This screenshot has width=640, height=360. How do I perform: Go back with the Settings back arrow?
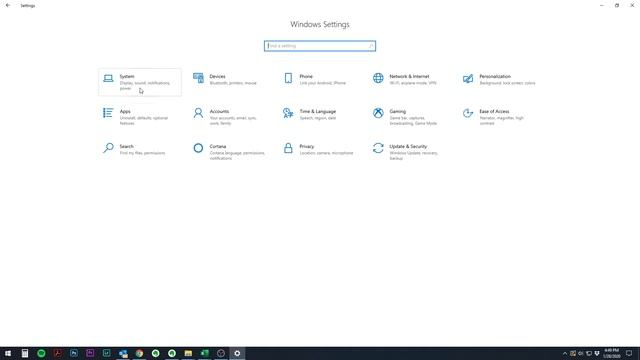point(8,5)
